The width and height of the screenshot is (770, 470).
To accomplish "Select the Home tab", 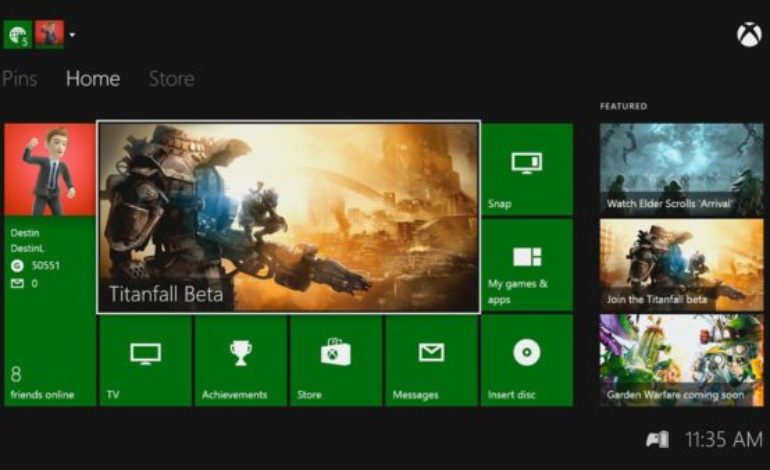I will [x=93, y=78].
